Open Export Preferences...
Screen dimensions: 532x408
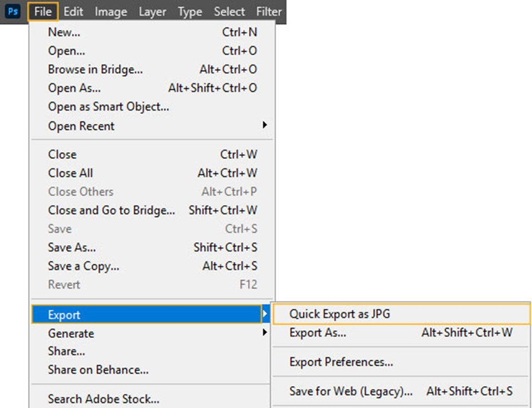point(341,362)
